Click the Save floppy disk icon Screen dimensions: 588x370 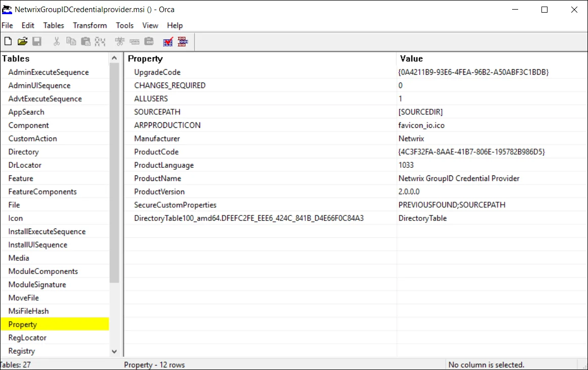[x=37, y=41]
